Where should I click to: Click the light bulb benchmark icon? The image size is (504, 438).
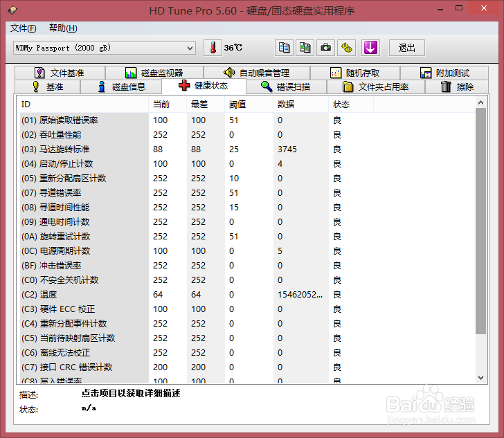point(36,86)
